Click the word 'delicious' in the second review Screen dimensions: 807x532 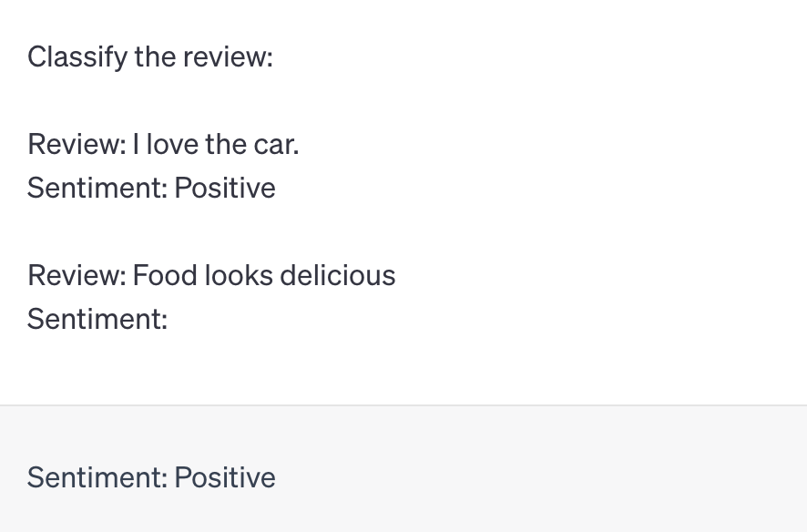338,275
